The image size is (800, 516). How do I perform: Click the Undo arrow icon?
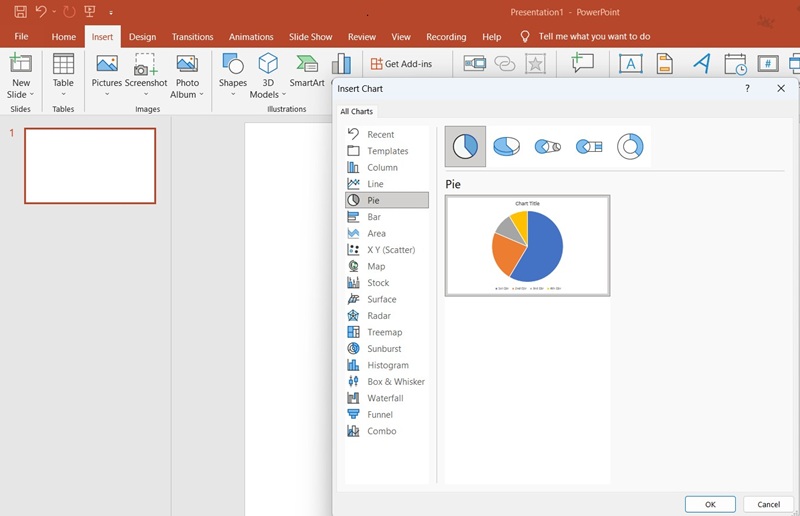[41, 11]
